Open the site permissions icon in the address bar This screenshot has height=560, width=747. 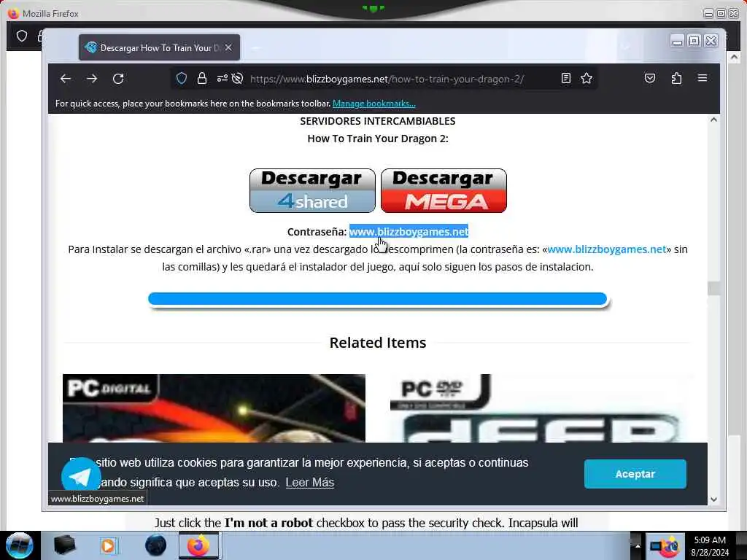pyautogui.click(x=222, y=79)
